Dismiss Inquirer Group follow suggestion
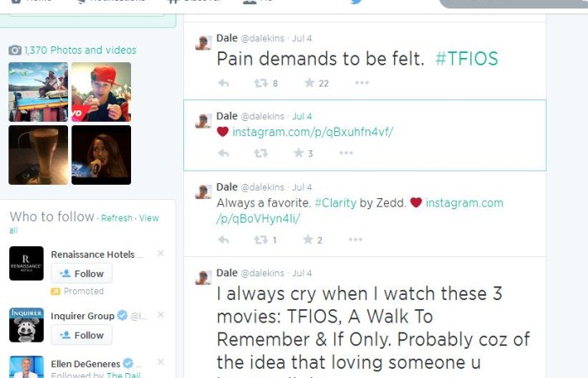588x378 pixels. pos(161,315)
